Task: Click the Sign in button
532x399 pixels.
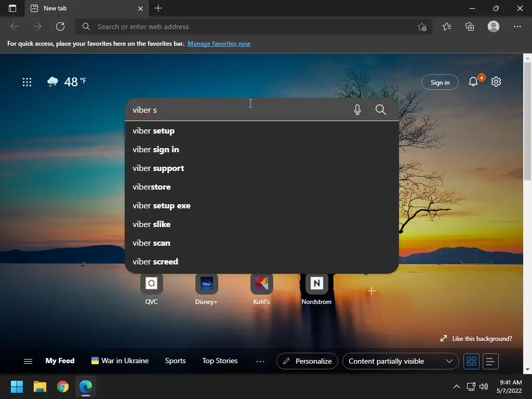Action: pos(440,82)
